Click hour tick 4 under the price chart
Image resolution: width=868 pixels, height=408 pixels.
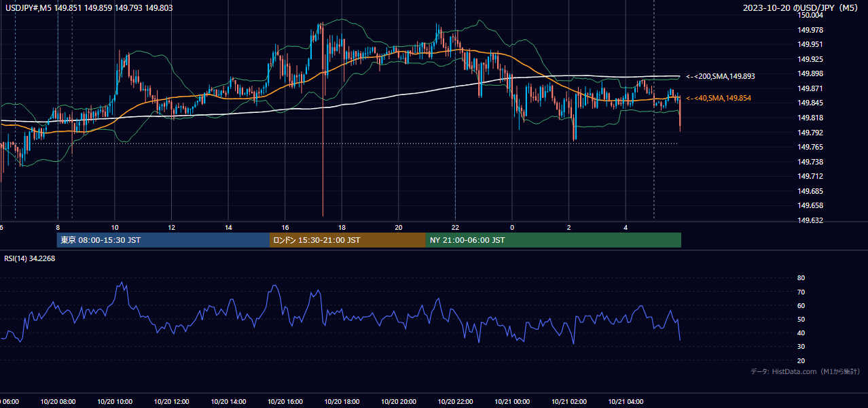pos(626,228)
